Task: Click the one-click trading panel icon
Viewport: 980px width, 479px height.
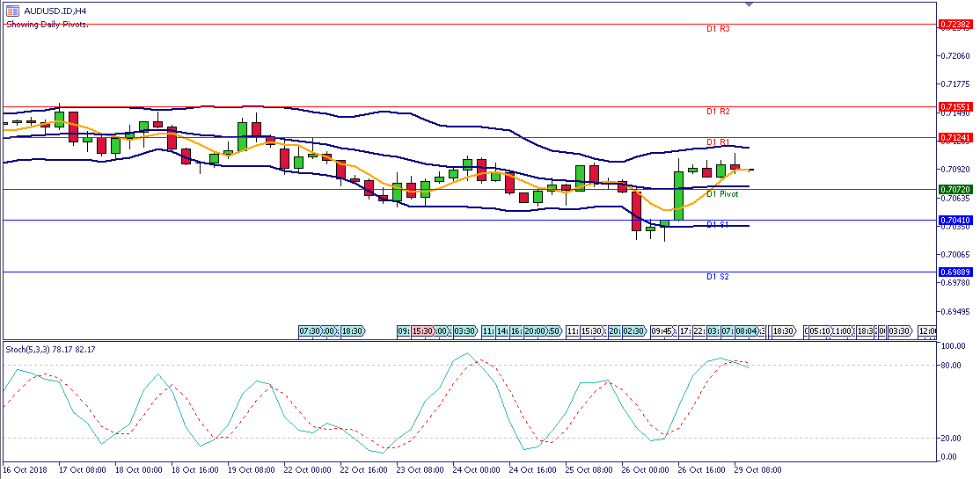Action: (x=13, y=11)
